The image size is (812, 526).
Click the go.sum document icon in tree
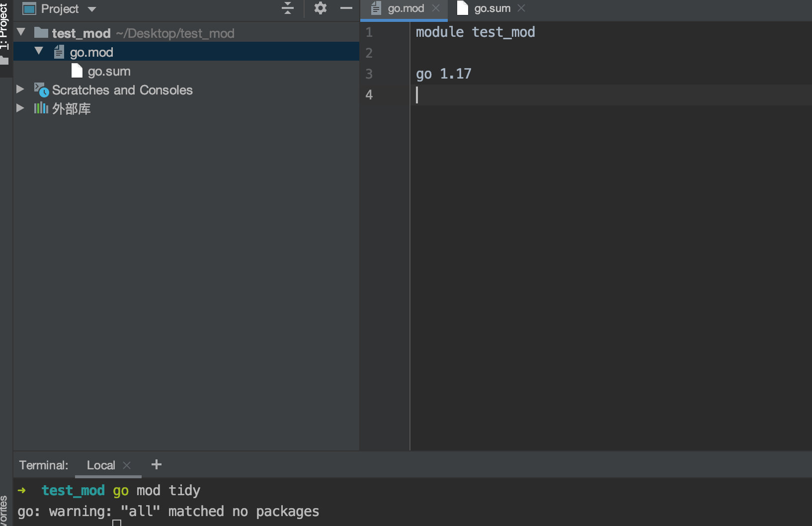pyautogui.click(x=77, y=71)
